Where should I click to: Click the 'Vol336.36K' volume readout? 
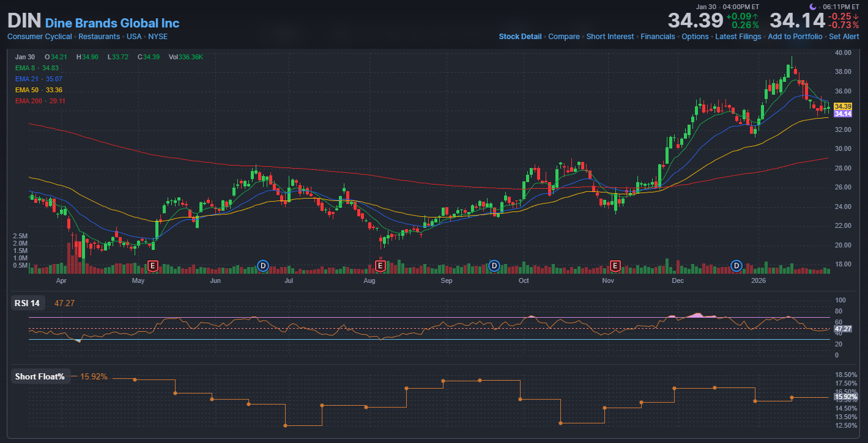click(186, 57)
